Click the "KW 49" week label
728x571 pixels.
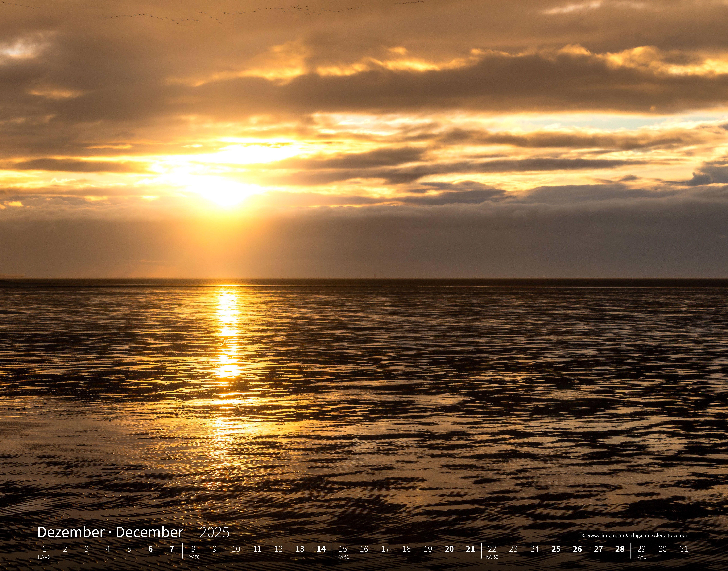pyautogui.click(x=44, y=557)
